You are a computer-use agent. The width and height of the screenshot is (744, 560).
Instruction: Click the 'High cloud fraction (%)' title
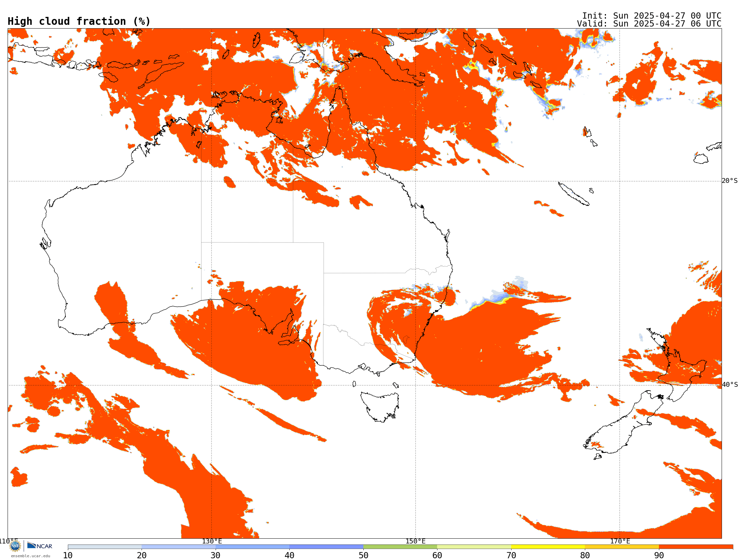pos(79,21)
